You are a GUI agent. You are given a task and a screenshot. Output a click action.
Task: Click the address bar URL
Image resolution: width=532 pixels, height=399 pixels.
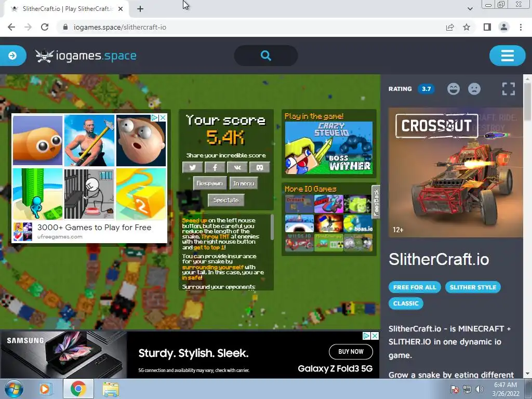[x=120, y=27]
